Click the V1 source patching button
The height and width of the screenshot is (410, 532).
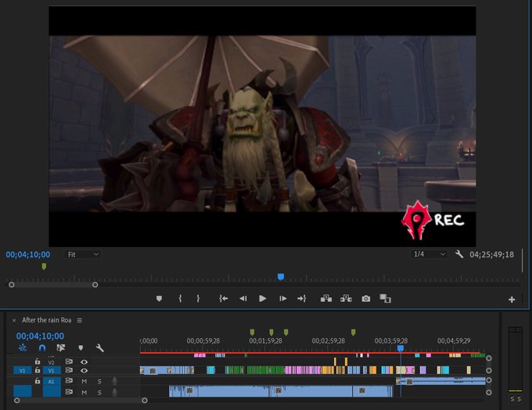(x=23, y=370)
